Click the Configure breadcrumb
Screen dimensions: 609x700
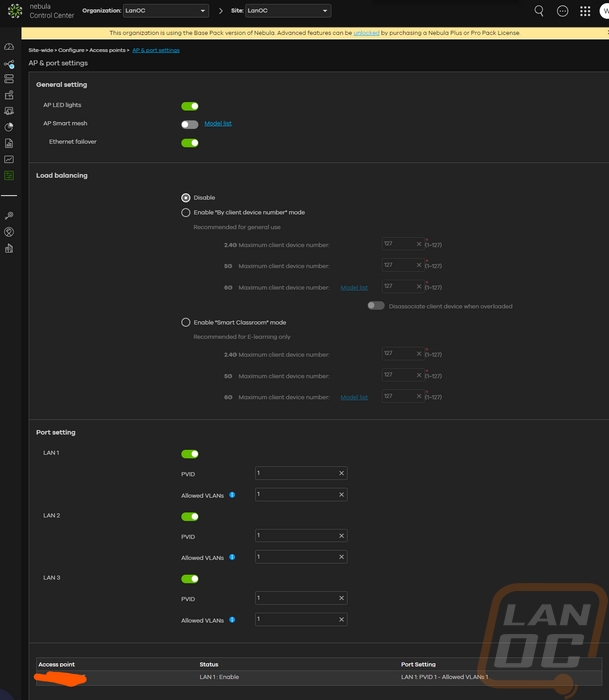pyautogui.click(x=71, y=50)
